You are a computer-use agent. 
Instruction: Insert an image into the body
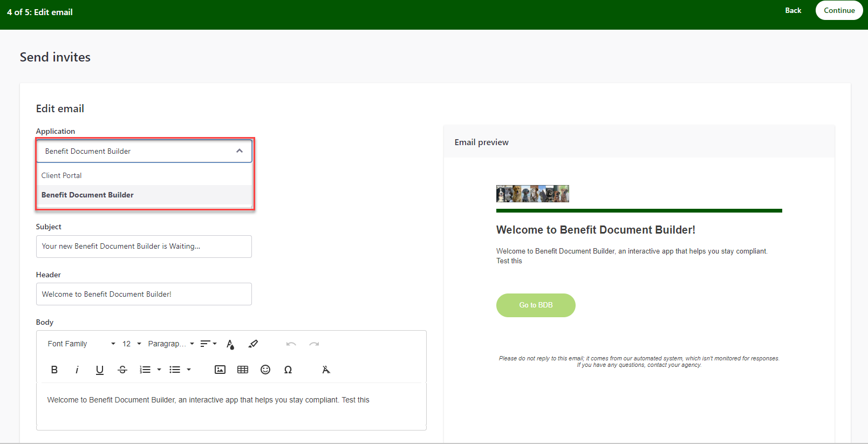tap(220, 370)
